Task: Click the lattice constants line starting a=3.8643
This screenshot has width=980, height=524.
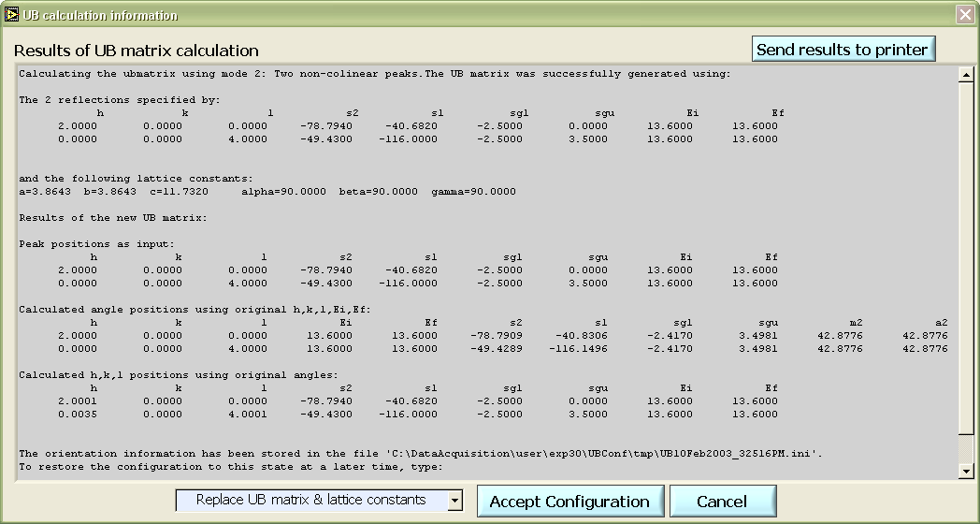Action: [x=267, y=192]
